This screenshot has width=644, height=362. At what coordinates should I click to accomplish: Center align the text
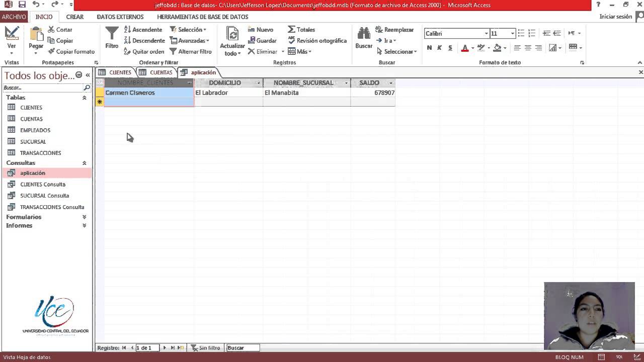tap(528, 48)
